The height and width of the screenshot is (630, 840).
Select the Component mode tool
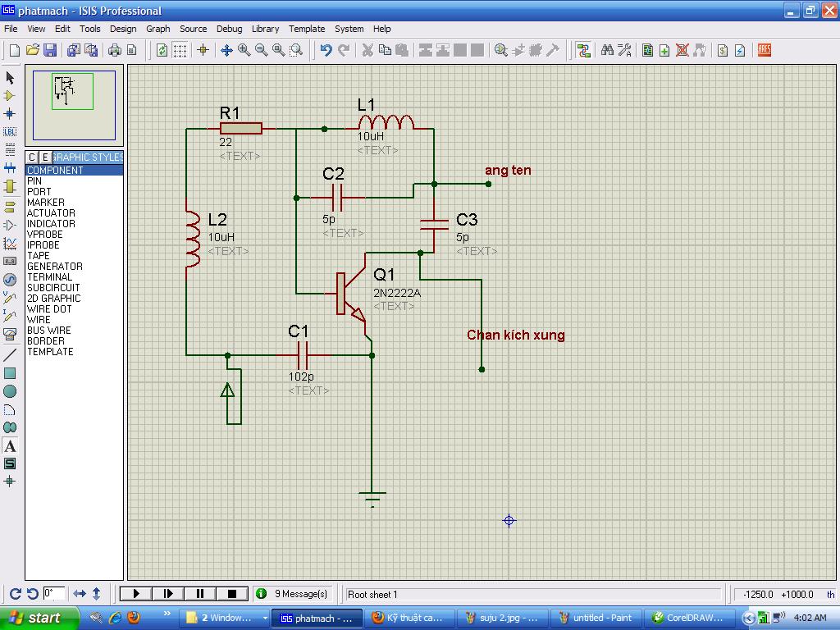10,95
